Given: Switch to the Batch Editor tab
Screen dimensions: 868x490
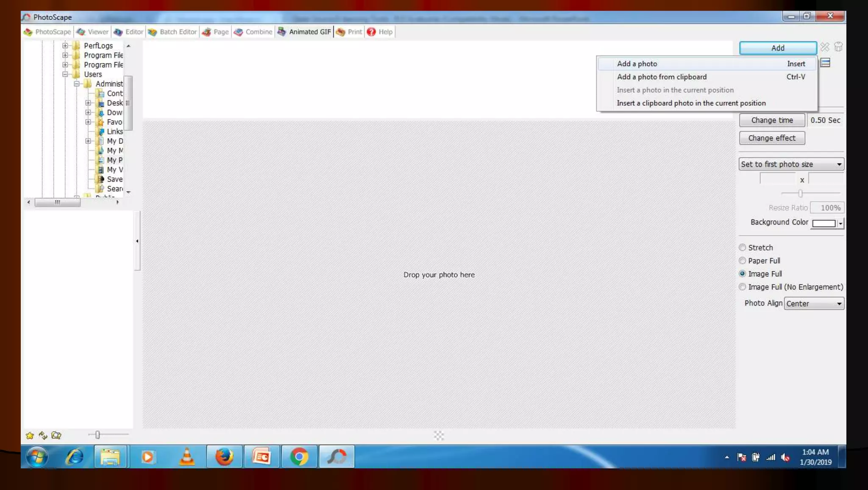Looking at the screenshot, I should [x=172, y=32].
